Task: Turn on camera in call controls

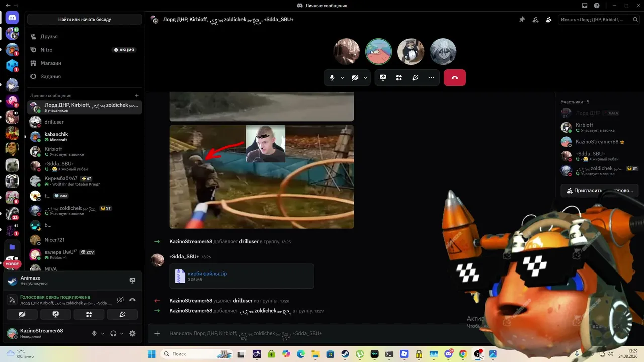Action: point(355,78)
